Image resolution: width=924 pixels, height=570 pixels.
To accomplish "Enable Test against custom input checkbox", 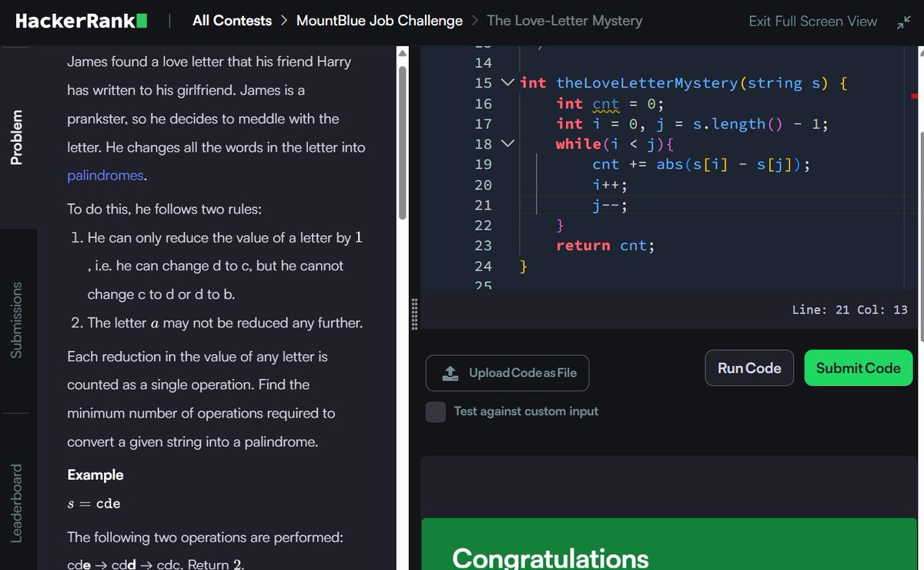I will click(436, 411).
